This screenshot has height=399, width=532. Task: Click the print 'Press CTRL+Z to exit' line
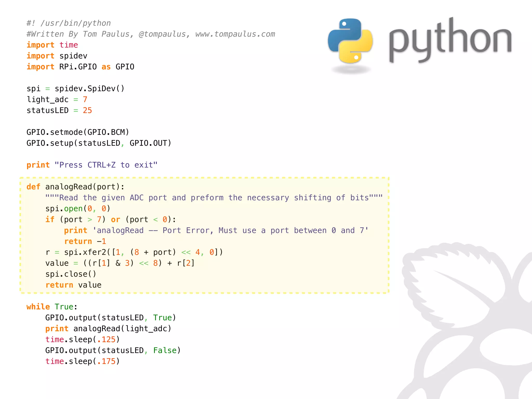tap(92, 165)
